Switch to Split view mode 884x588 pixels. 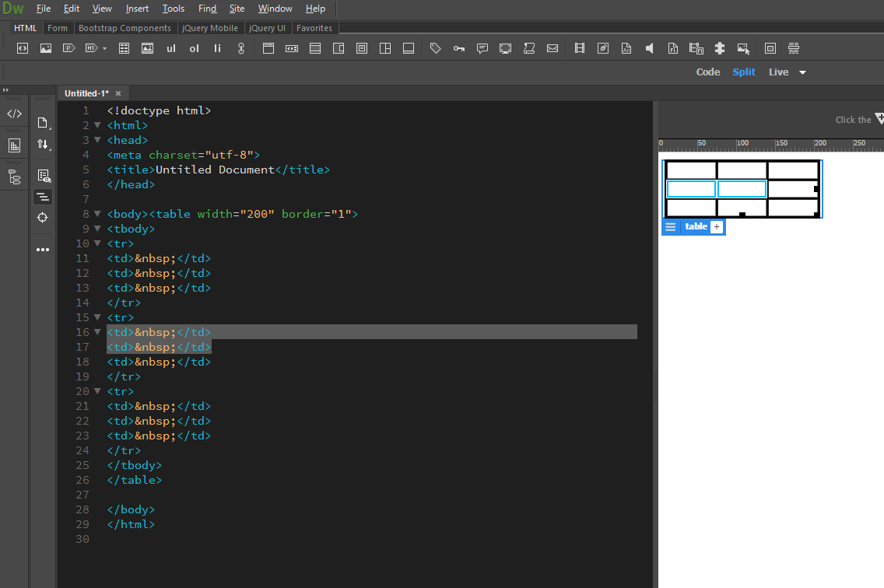pos(744,72)
